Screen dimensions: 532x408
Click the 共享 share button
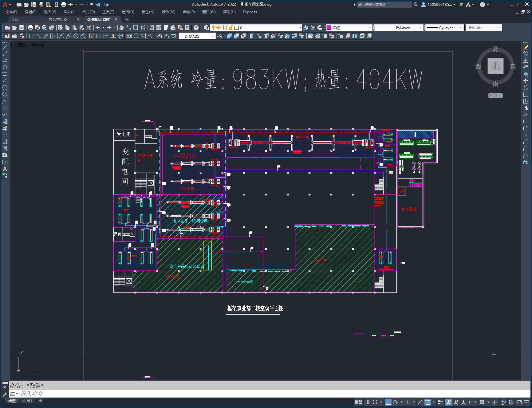[102, 5]
